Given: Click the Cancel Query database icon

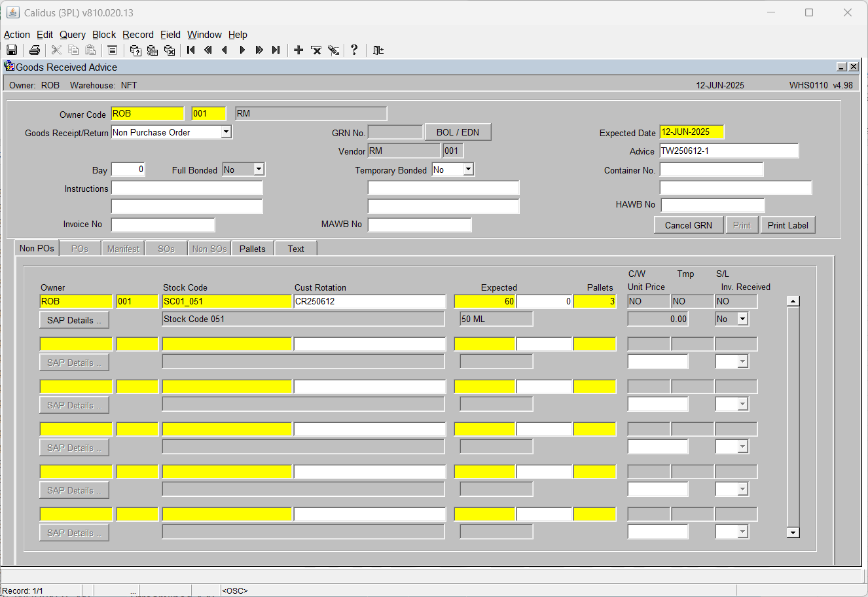Looking at the screenshot, I should click(170, 50).
